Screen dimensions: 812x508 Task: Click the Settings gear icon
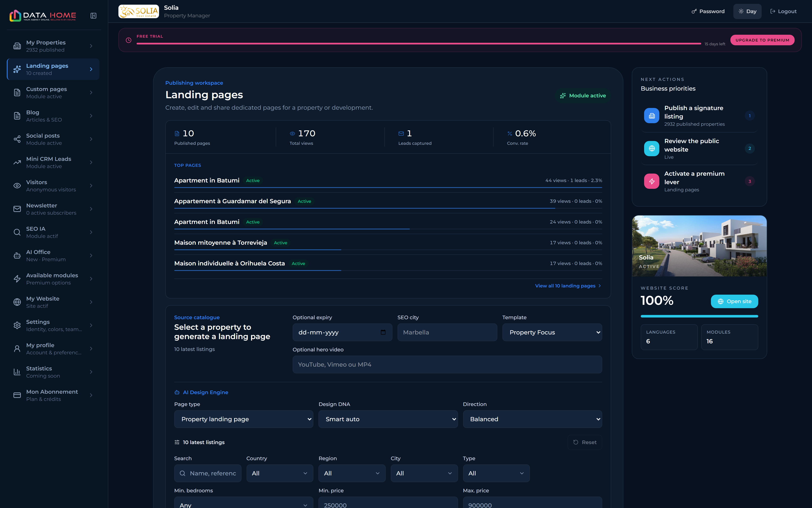[x=17, y=326]
